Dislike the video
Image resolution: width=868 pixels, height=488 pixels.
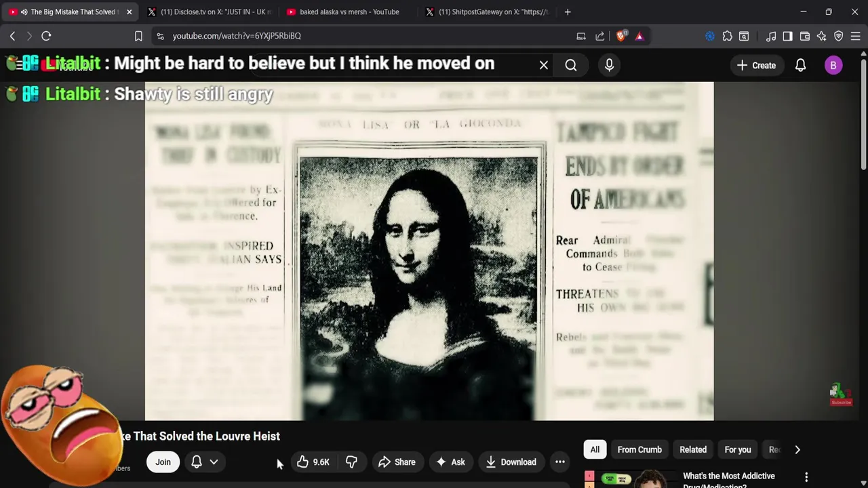click(351, 462)
